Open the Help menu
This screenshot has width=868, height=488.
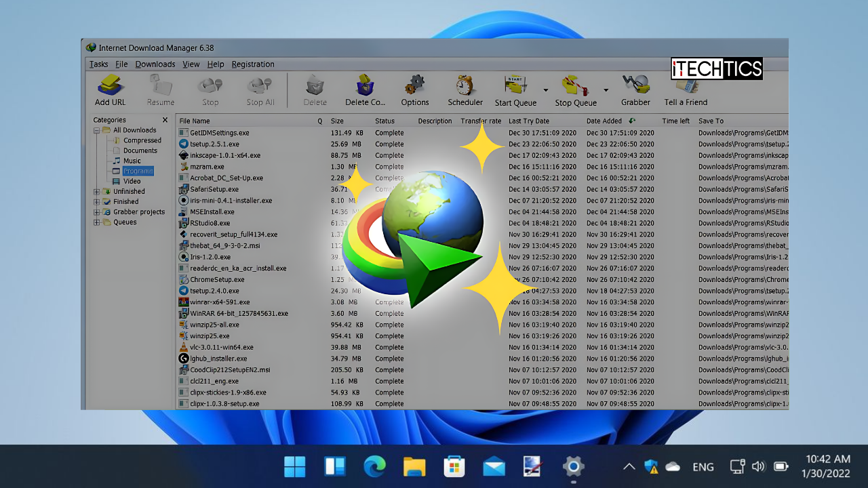(x=216, y=64)
